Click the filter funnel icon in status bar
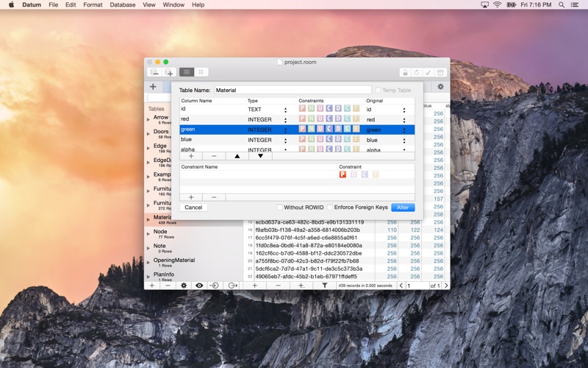 click(x=324, y=286)
